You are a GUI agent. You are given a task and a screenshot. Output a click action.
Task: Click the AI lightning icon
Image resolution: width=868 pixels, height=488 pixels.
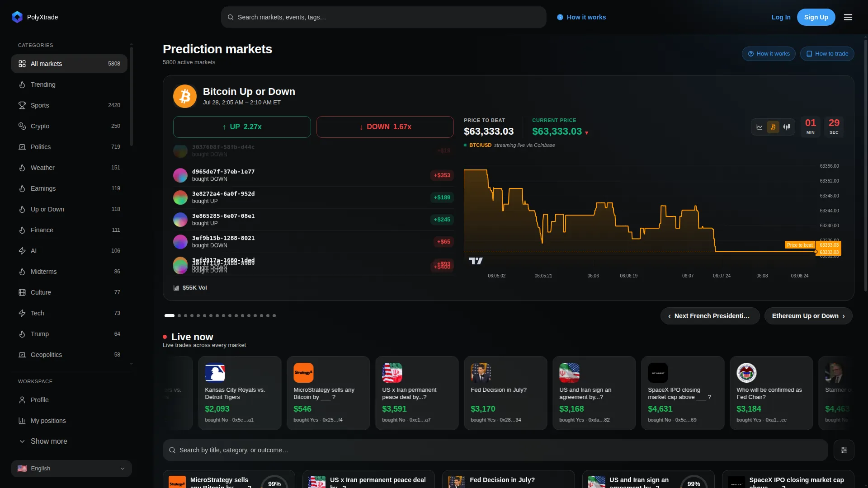22,251
